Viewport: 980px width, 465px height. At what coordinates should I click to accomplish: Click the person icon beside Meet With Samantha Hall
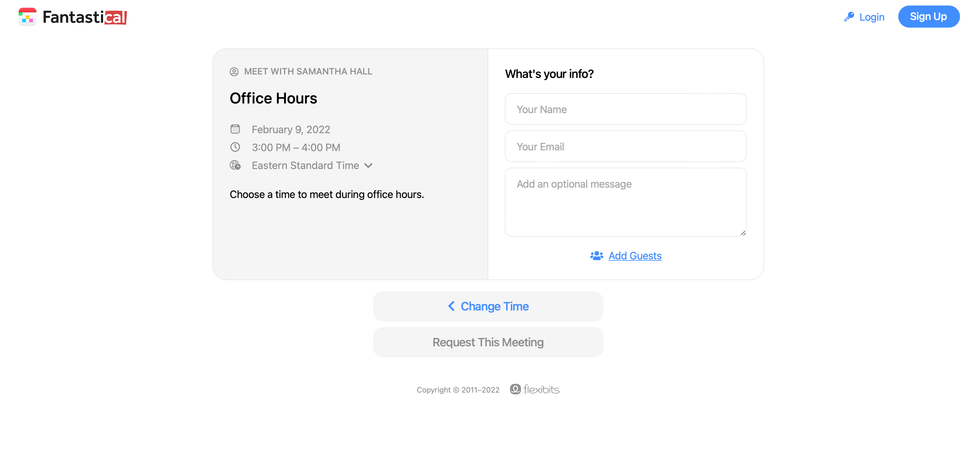(x=234, y=71)
